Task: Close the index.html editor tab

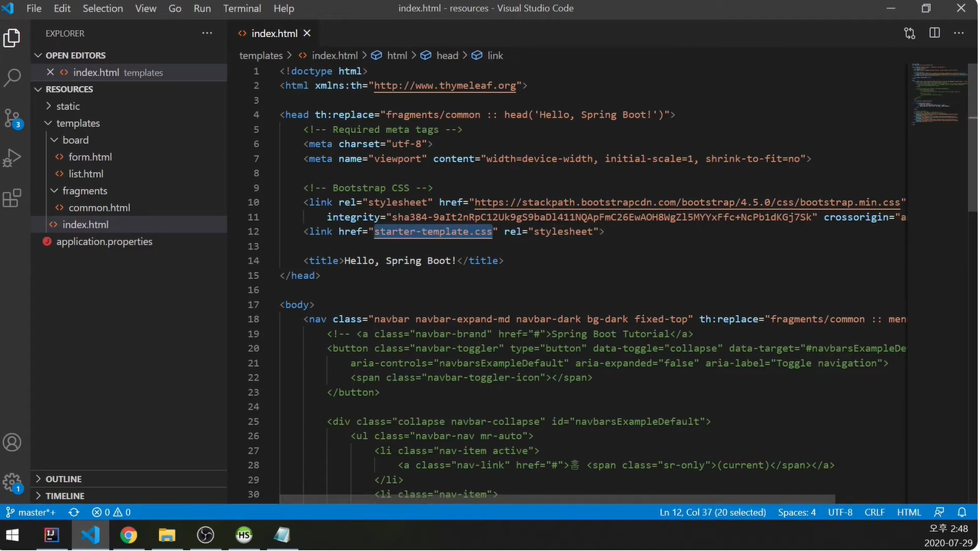Action: tap(307, 33)
